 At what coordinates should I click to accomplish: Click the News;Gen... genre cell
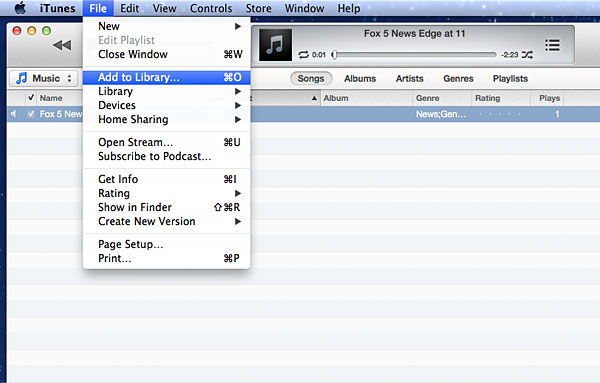(441, 114)
